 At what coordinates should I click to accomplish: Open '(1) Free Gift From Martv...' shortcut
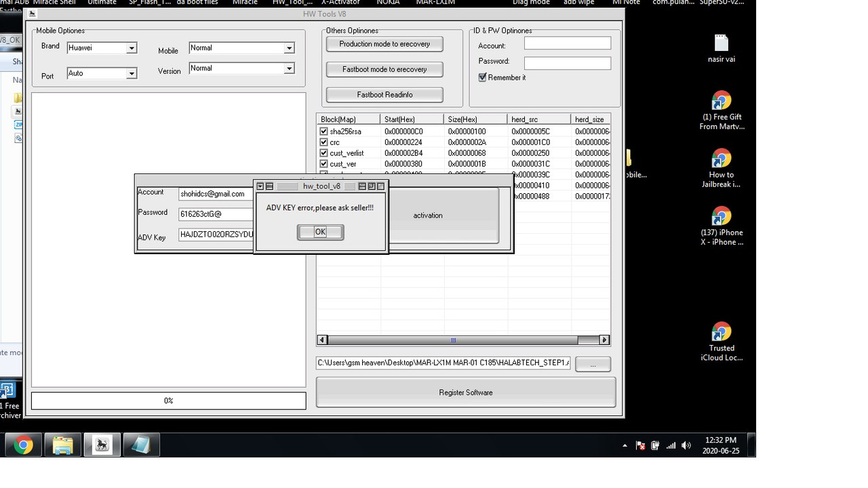(722, 110)
